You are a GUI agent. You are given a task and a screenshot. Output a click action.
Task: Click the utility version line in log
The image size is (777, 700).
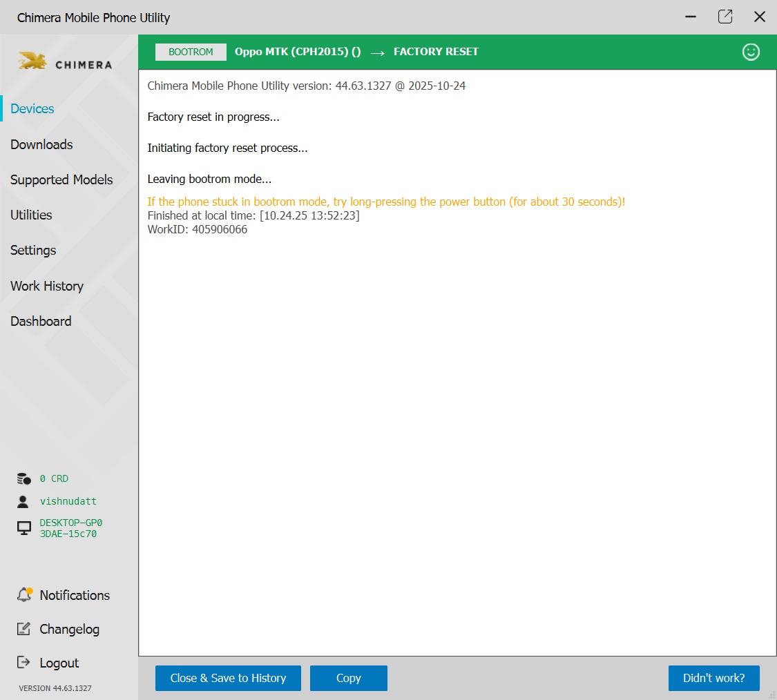(x=306, y=86)
